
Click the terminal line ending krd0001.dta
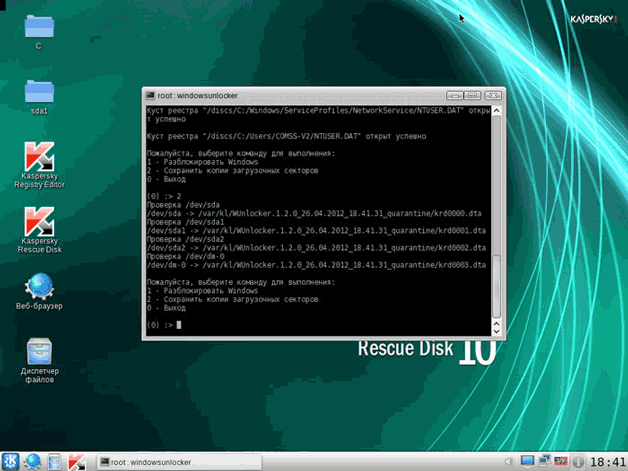[x=316, y=231]
